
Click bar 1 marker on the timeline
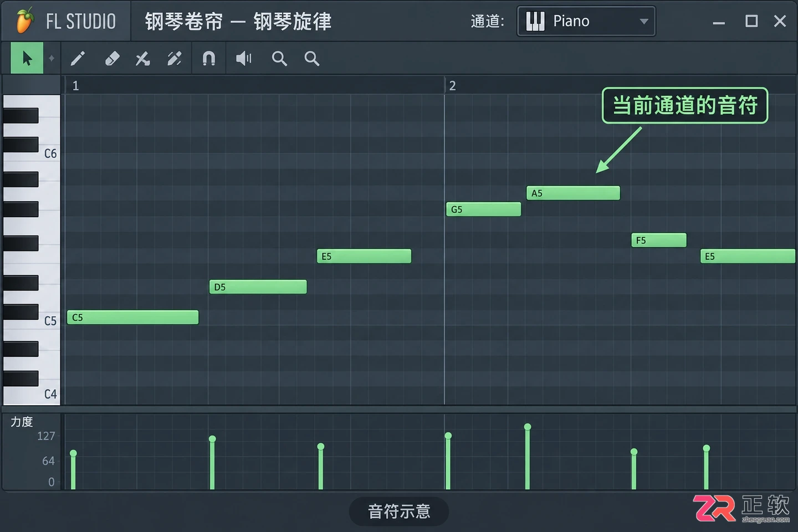click(76, 86)
